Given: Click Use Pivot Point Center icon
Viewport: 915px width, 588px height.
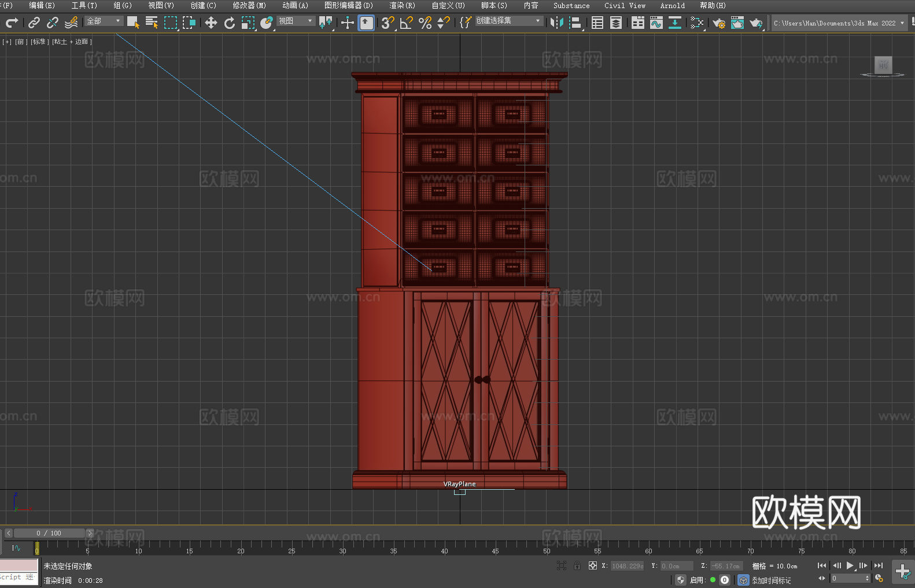Looking at the screenshot, I should coord(326,23).
